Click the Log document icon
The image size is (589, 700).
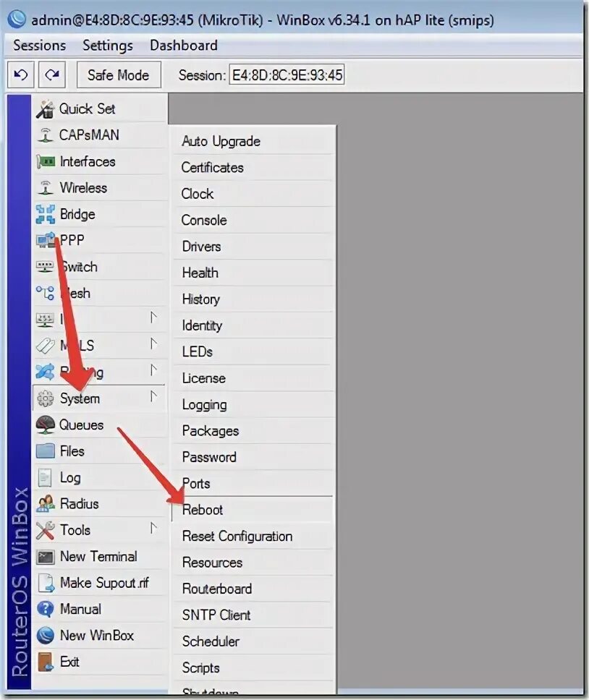(45, 478)
